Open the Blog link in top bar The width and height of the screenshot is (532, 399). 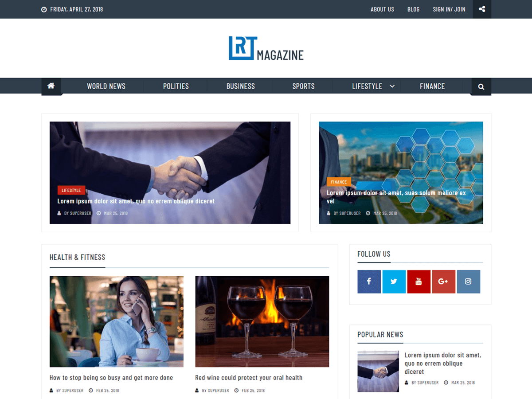[413, 9]
